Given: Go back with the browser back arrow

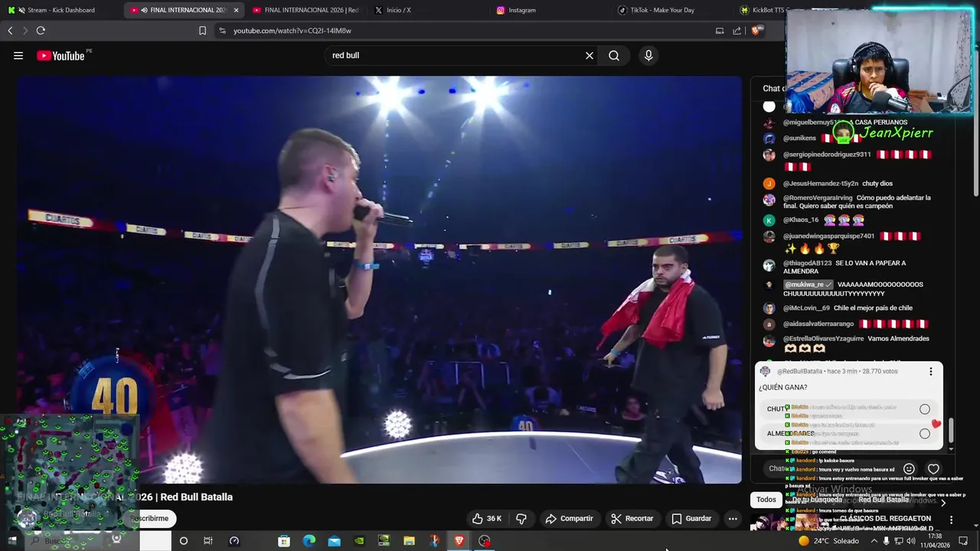Looking at the screenshot, I should coord(10,31).
